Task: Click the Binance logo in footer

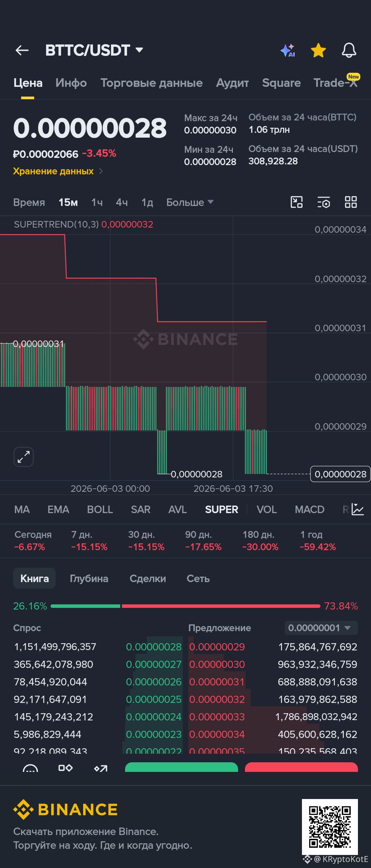Action: point(65,809)
